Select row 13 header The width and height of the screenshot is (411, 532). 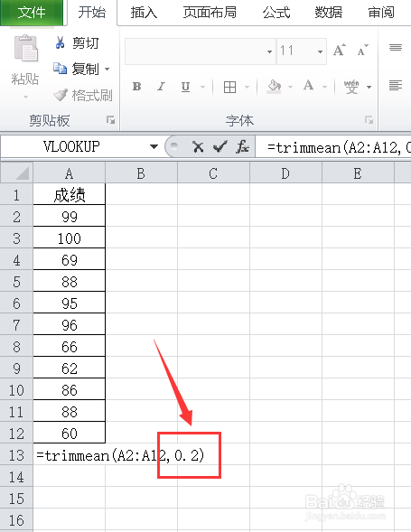click(x=16, y=455)
